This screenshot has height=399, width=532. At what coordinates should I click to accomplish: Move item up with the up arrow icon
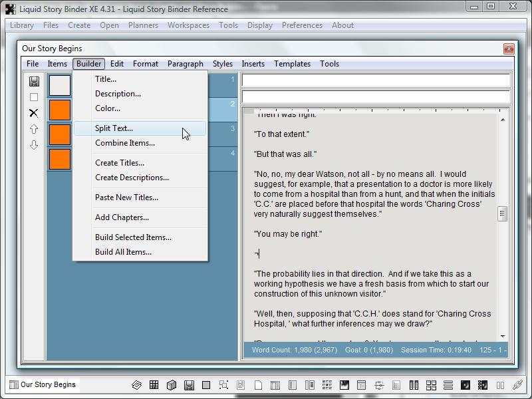click(x=34, y=129)
